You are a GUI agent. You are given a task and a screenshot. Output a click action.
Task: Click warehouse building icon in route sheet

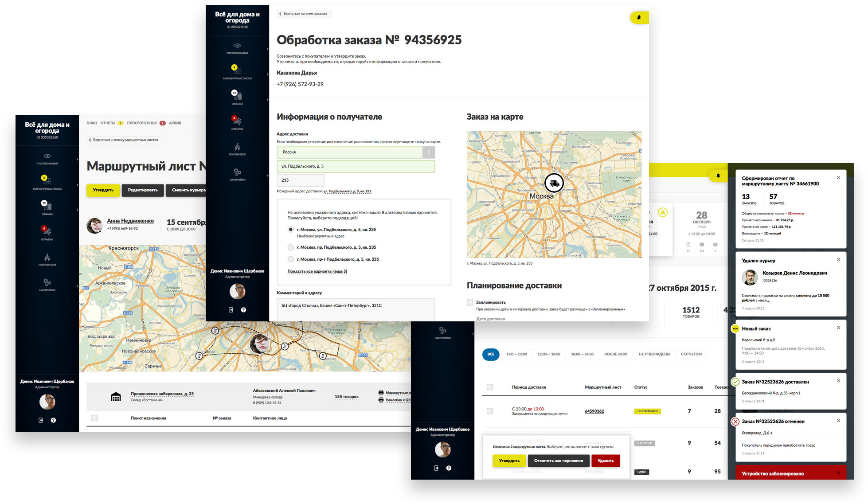click(116, 397)
